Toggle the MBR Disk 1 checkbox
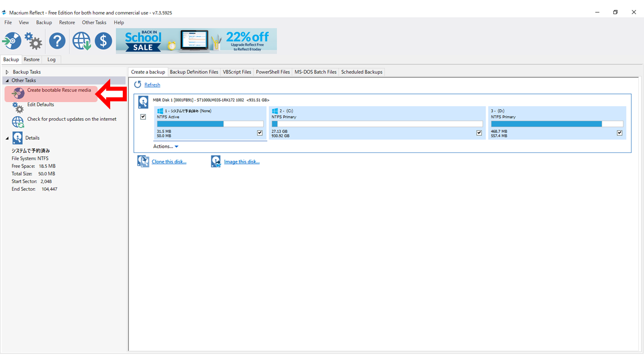The height and width of the screenshot is (362, 644). pos(143,117)
